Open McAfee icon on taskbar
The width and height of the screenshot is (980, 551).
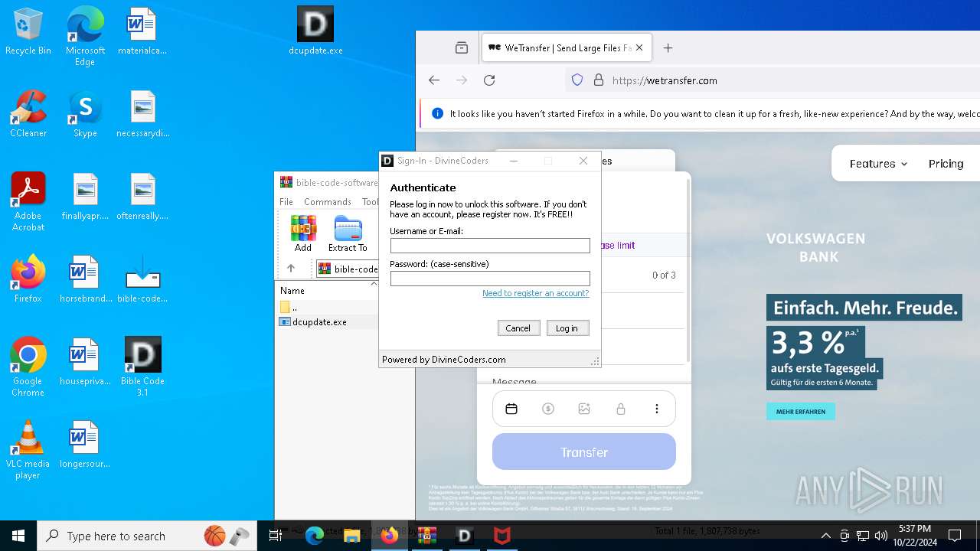(x=502, y=536)
